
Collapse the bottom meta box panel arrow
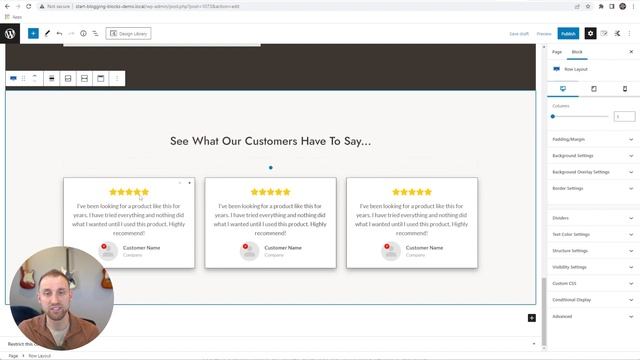534,344
